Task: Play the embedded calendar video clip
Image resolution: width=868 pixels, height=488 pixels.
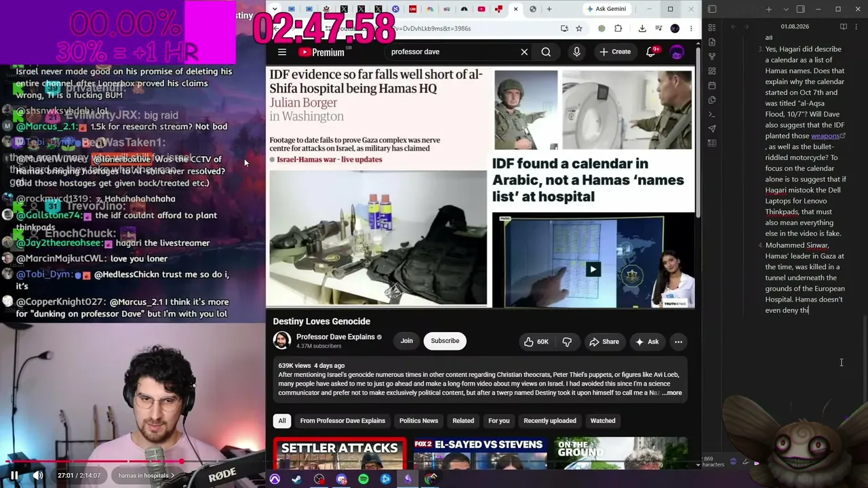Action: pos(593,269)
